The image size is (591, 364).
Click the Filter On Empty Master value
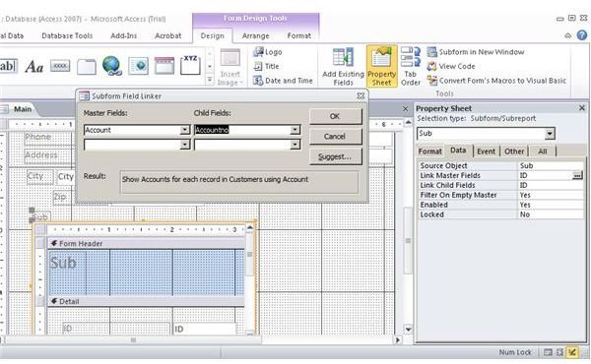click(x=550, y=195)
